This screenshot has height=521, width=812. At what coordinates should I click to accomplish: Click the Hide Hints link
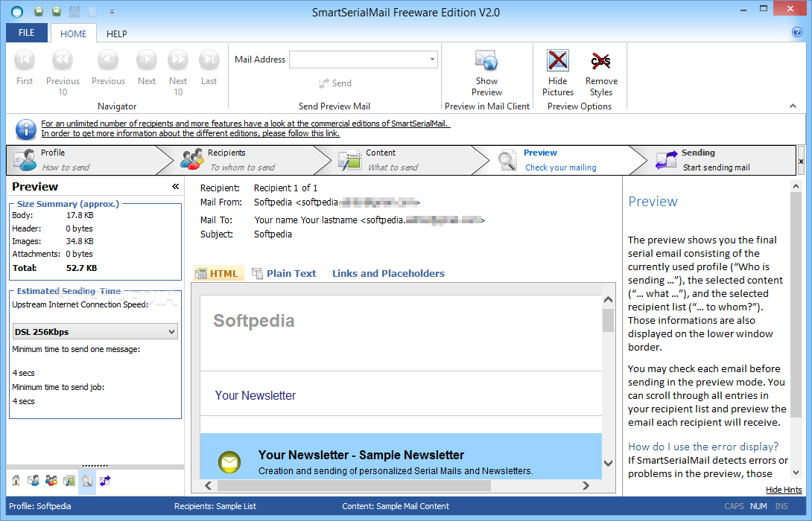784,490
